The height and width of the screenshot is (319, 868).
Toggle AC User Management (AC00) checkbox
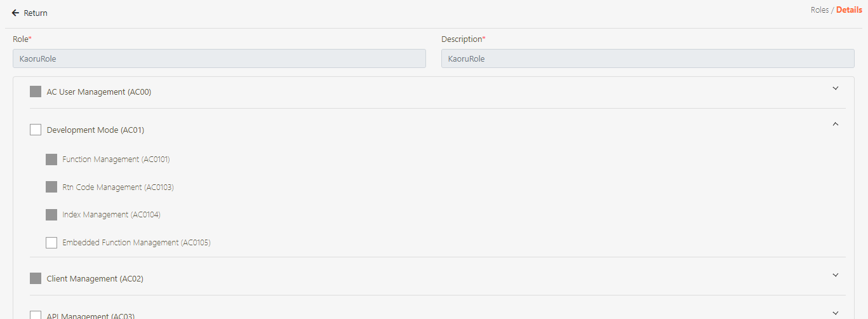pos(36,92)
